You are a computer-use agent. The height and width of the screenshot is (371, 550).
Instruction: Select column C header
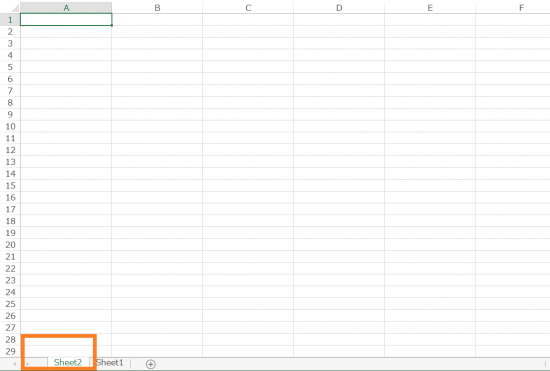tap(248, 8)
